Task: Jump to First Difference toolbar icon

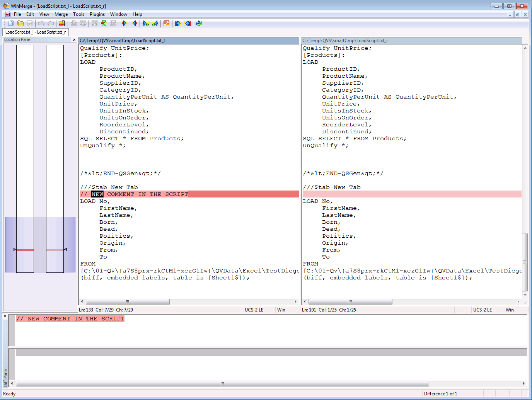Action: point(95,24)
